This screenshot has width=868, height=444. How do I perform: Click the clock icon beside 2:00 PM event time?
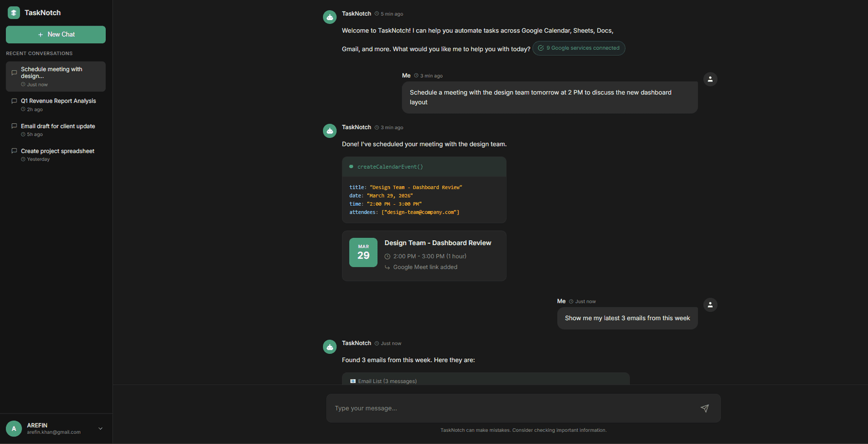pos(387,257)
